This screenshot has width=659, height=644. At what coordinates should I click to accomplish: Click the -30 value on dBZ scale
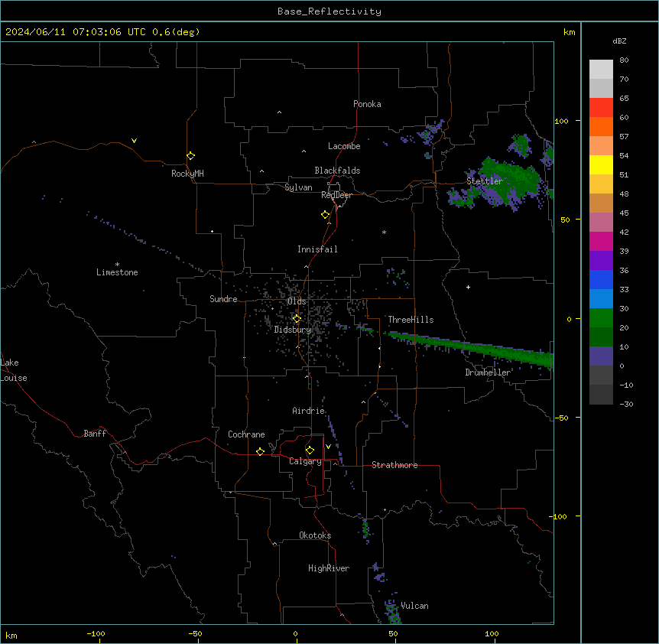tap(626, 405)
